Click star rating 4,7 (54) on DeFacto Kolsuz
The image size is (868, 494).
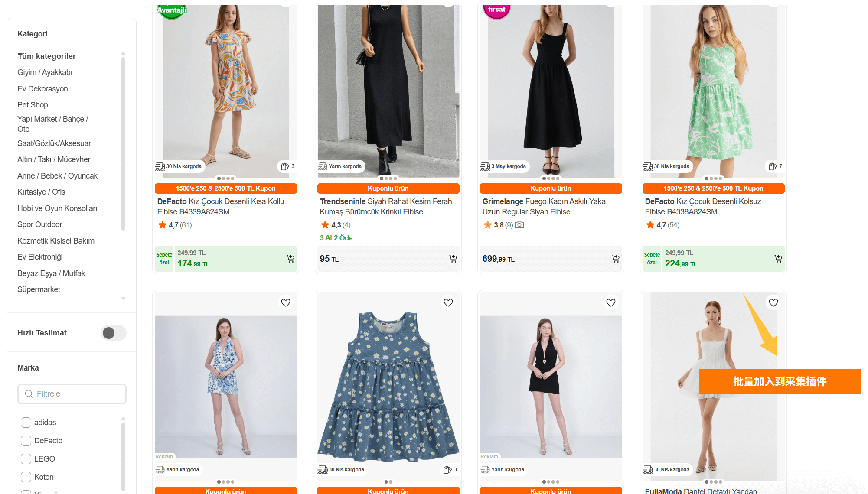[663, 225]
